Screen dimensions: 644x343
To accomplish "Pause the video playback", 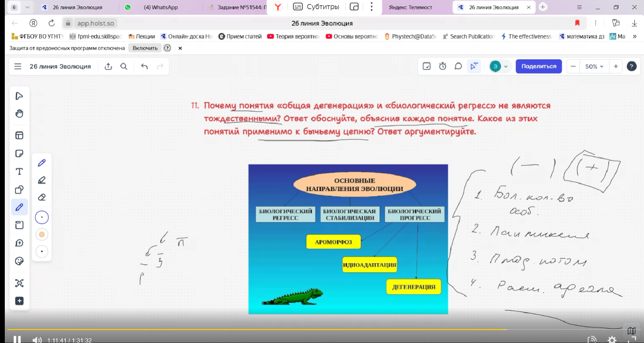I will pos(17,339).
